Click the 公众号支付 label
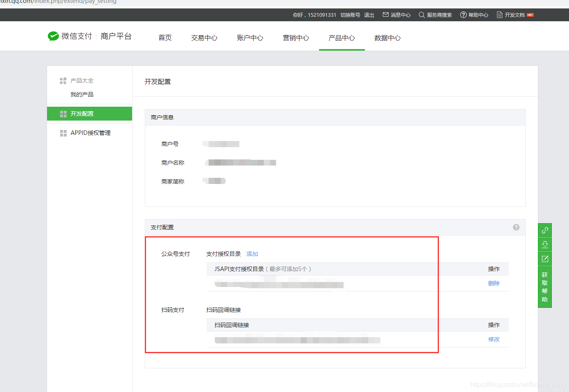The height and width of the screenshot is (392, 569). (175, 254)
